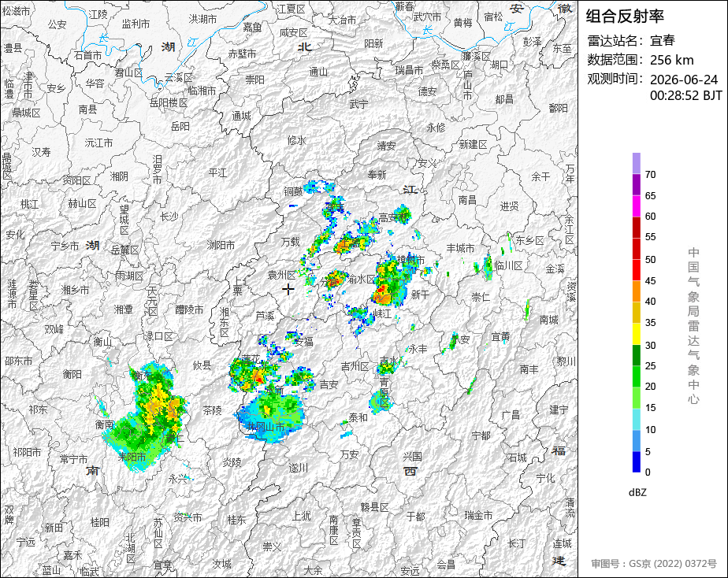This screenshot has width=728, height=578.
Task: Select the 平江 map label
Action: point(217,172)
